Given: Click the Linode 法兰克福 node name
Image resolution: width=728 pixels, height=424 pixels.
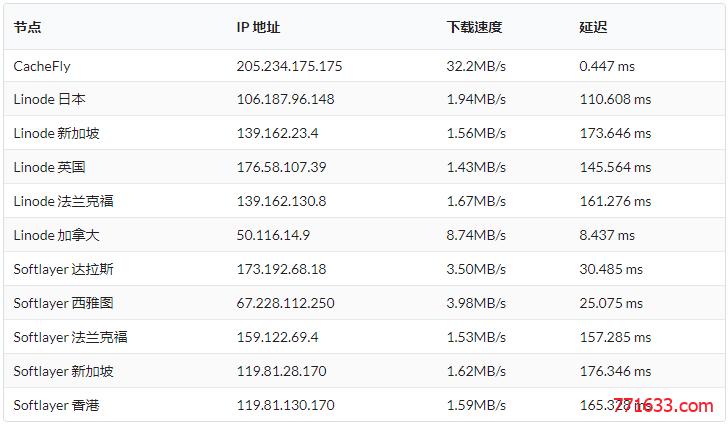Looking at the screenshot, I should pyautogui.click(x=64, y=201).
